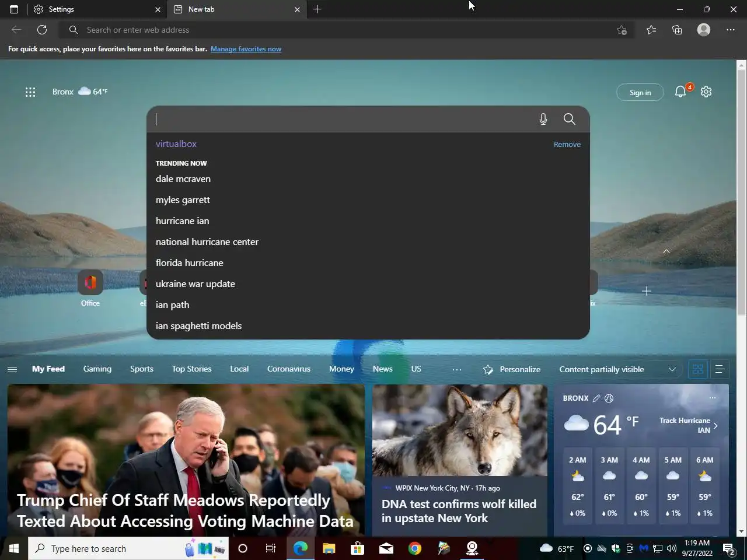Screen dimensions: 747x560
Task: Close the Settings tab
Action: [x=158, y=9]
